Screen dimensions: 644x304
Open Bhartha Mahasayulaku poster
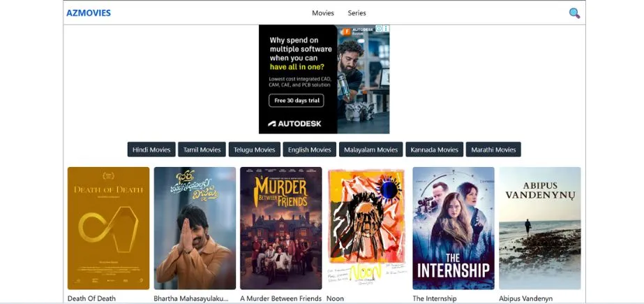(x=195, y=228)
